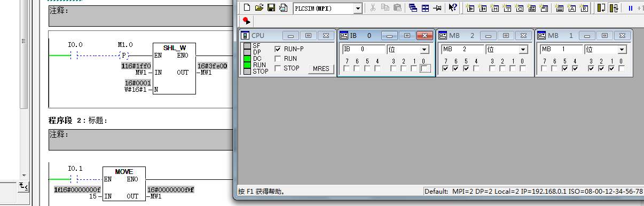
Task: Open the PLCSIM(MPI) connection dropdown
Action: click(x=358, y=8)
